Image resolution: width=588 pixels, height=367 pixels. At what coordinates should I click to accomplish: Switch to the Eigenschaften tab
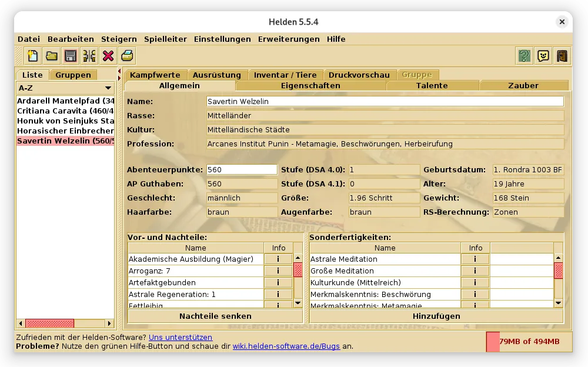coord(310,85)
